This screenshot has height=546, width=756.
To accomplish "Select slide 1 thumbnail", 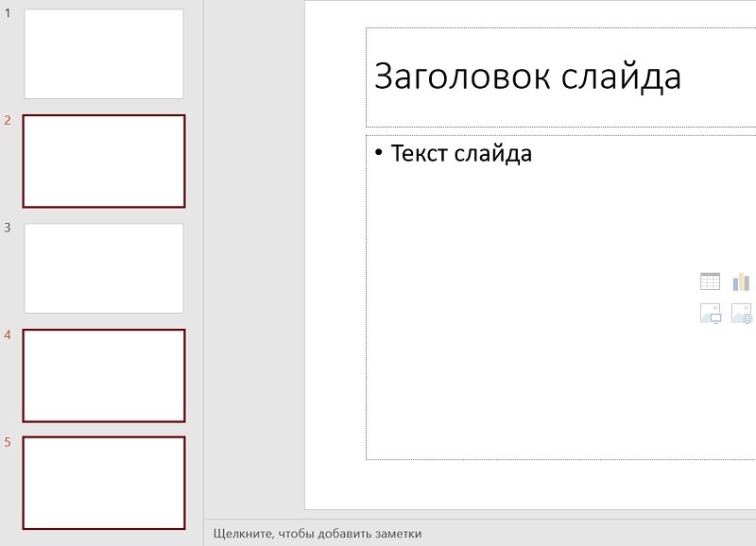I will 104,54.
